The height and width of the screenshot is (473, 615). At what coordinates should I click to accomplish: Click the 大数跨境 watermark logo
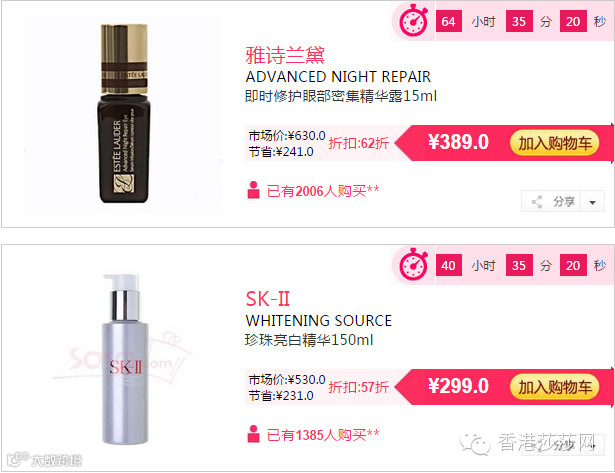[x=44, y=460]
